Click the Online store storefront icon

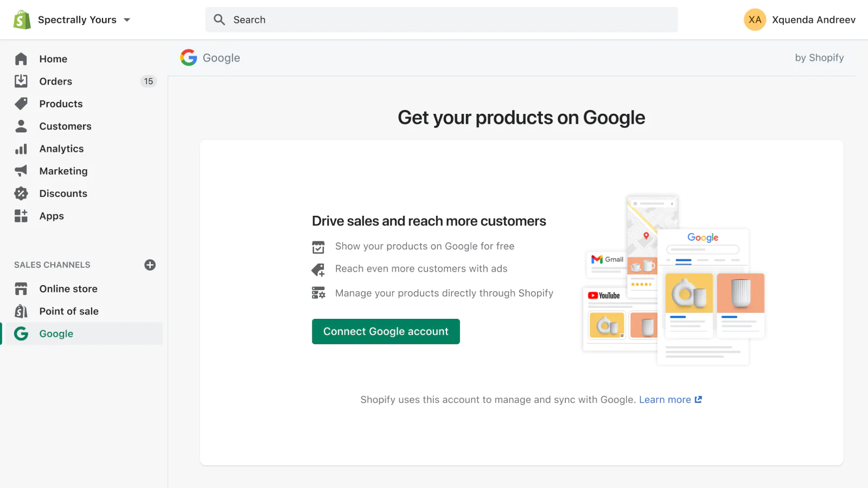click(21, 289)
